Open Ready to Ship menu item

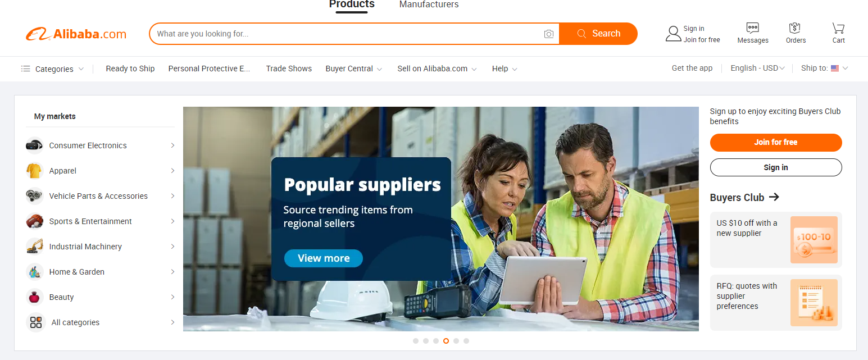click(x=130, y=69)
